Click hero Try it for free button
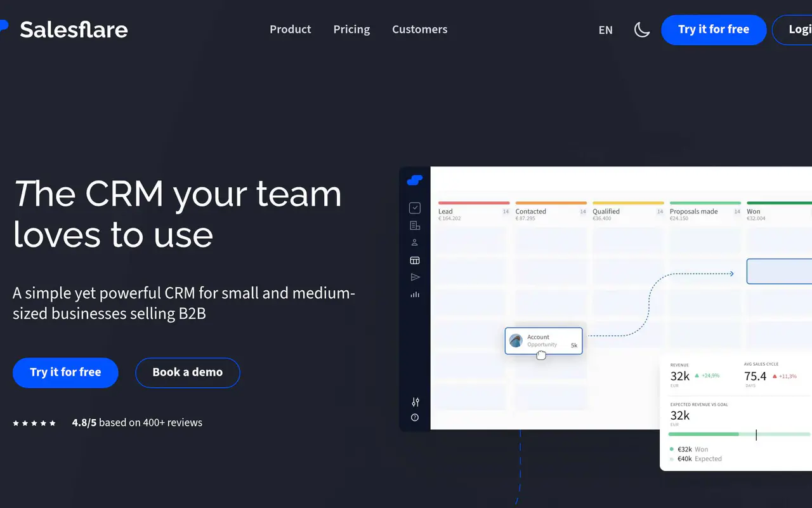This screenshot has width=812, height=508. click(65, 373)
